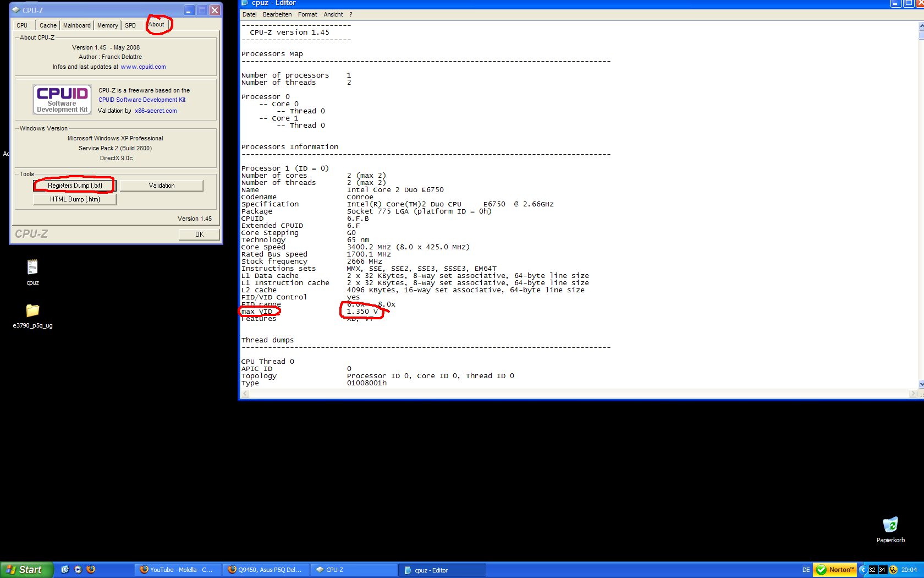Click the Editor title bar notepad icon
Viewport: 924px width, 578px height.
point(245,3)
